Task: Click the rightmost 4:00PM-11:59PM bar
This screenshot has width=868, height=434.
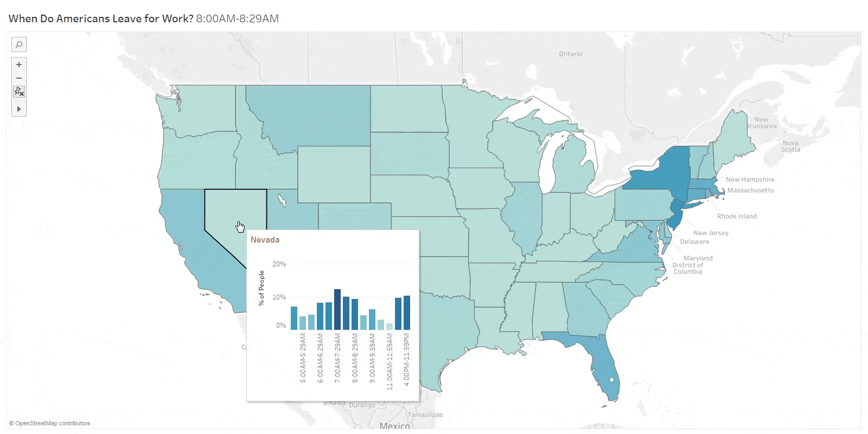Action: click(407, 313)
